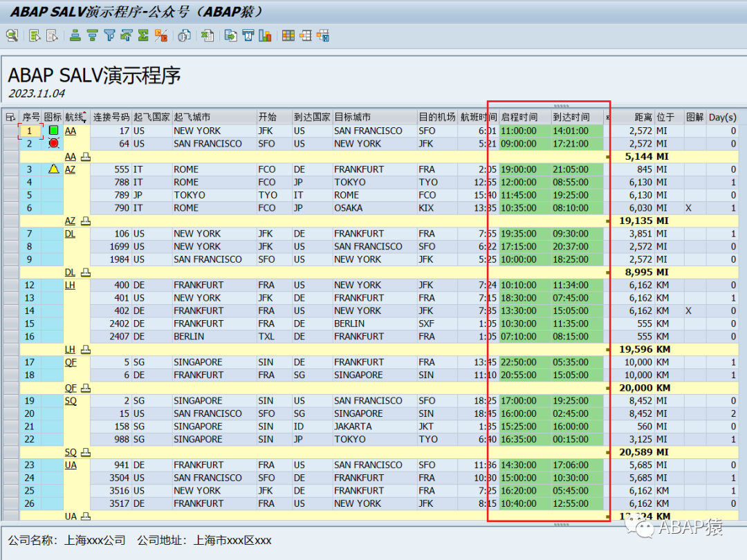The width and height of the screenshot is (747, 560).
Task: Click the UA airline hotspot link
Action: pos(71,465)
